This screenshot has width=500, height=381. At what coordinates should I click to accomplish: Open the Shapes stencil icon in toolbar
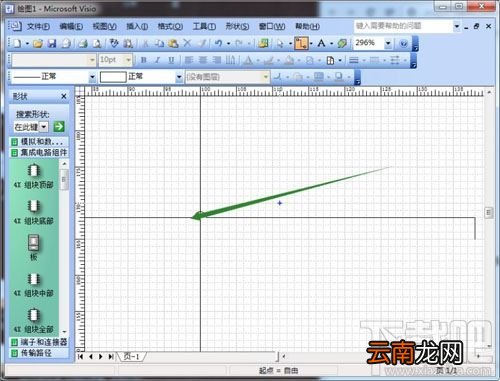click(x=263, y=43)
